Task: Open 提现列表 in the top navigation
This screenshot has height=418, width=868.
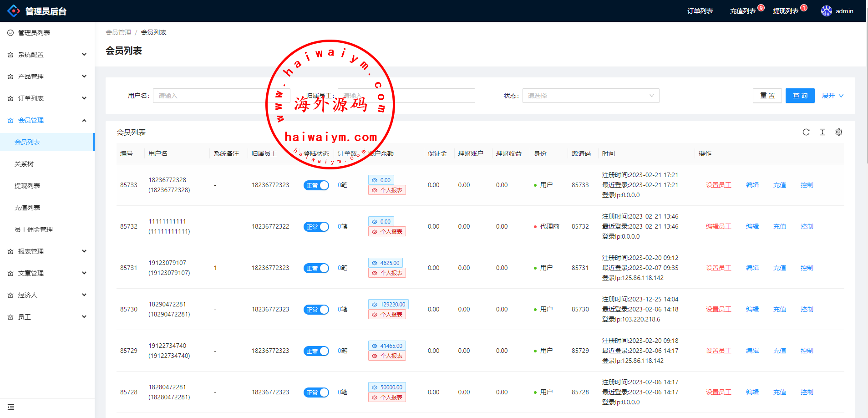Action: click(785, 11)
